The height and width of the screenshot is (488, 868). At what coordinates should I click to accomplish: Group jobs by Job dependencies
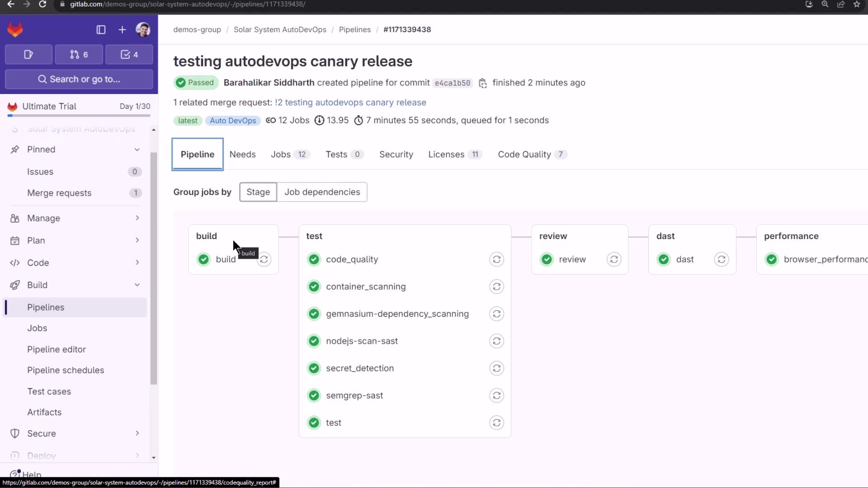(322, 192)
